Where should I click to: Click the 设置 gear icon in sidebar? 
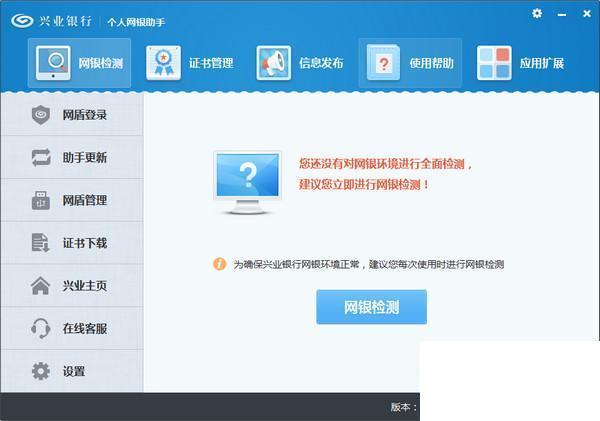(x=41, y=371)
